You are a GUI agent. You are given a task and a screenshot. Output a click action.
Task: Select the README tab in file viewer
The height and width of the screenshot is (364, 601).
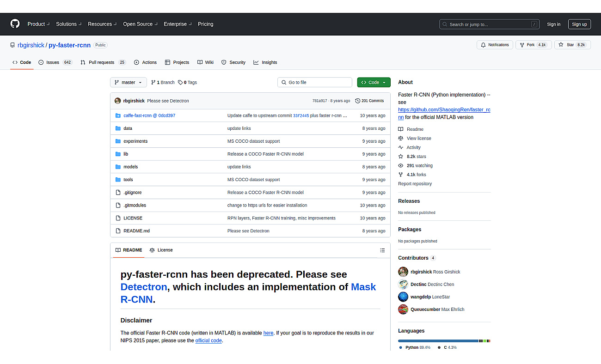tap(129, 250)
